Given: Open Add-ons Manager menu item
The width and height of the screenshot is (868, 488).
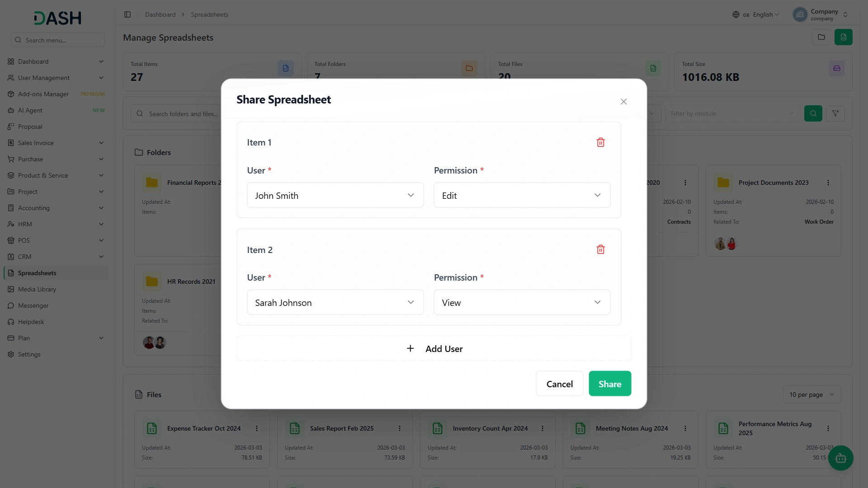Looking at the screenshot, I should [x=56, y=94].
